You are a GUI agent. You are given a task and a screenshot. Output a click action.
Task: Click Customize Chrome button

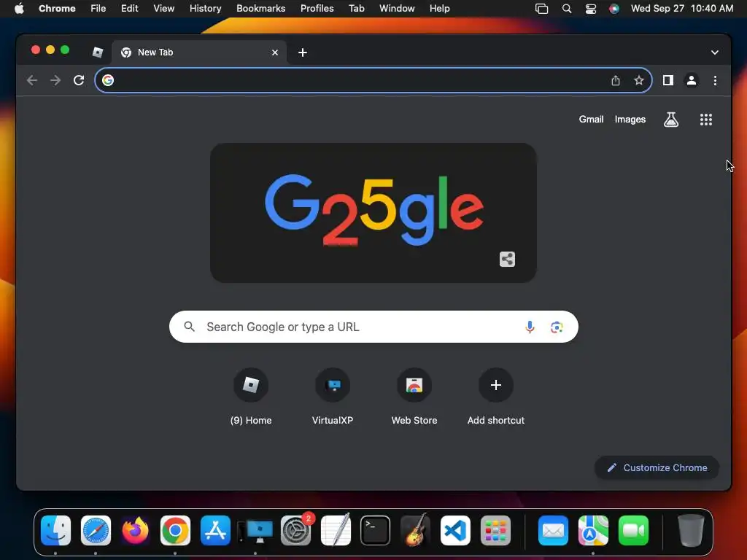(x=657, y=467)
